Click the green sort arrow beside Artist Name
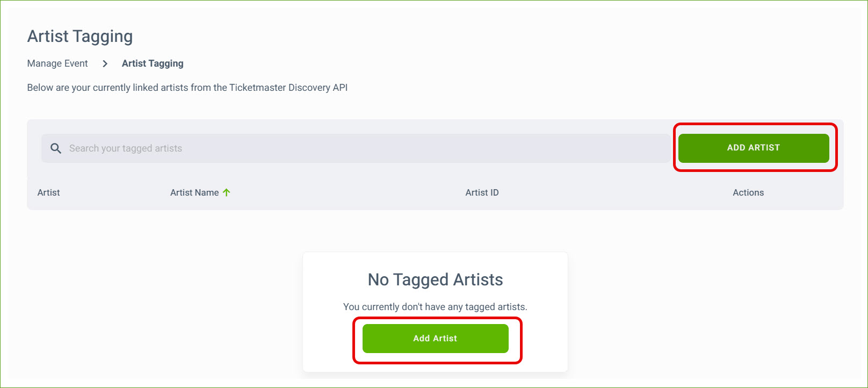Viewport: 868px width, 388px height. coord(227,192)
